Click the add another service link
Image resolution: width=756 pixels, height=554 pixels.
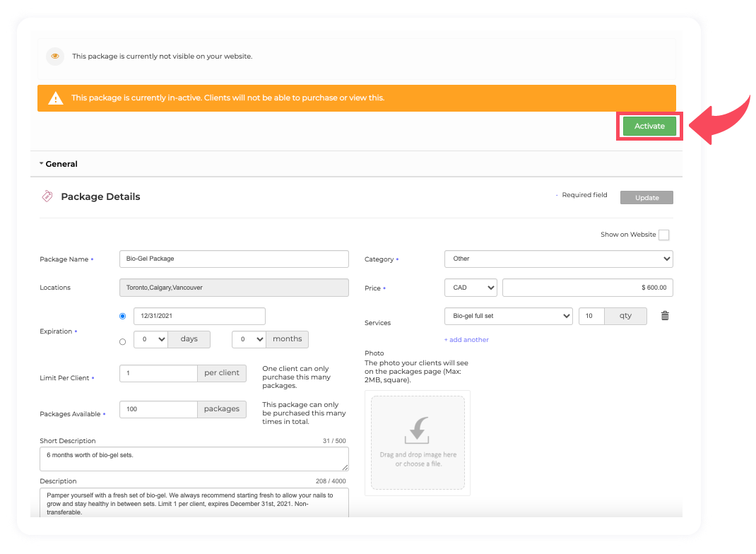pyautogui.click(x=466, y=340)
